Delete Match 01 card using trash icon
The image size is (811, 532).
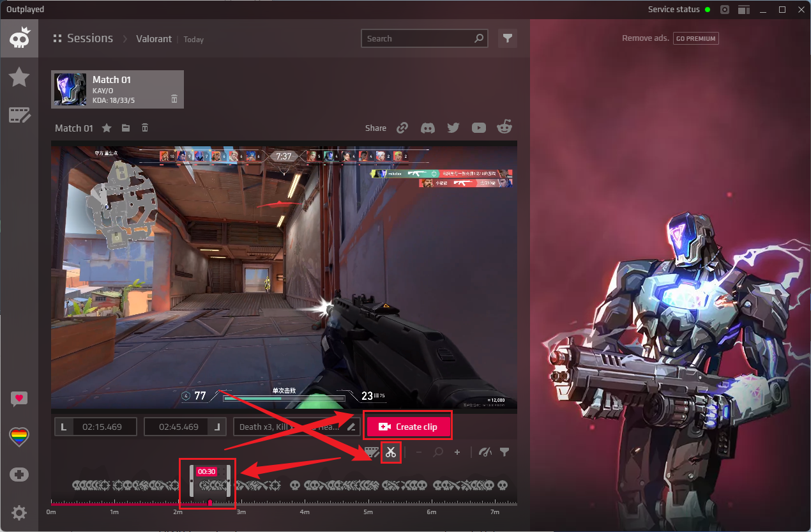point(174,99)
